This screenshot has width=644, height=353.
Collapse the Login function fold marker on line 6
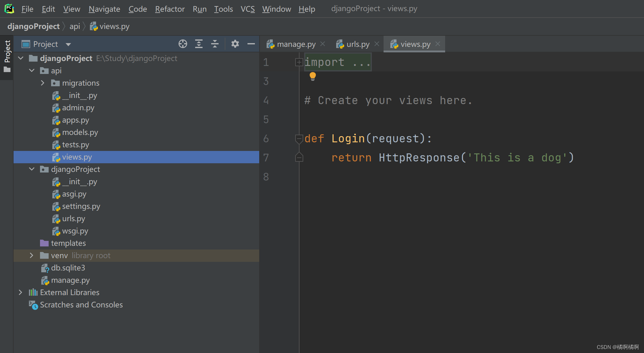click(x=299, y=139)
